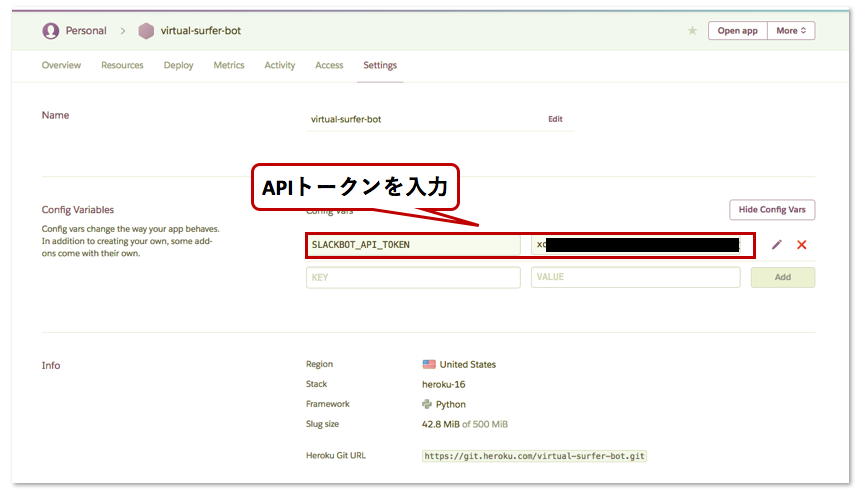Image resolution: width=860 pixels, height=492 pixels.
Task: Select the Heroku Git URL text
Action: [534, 456]
